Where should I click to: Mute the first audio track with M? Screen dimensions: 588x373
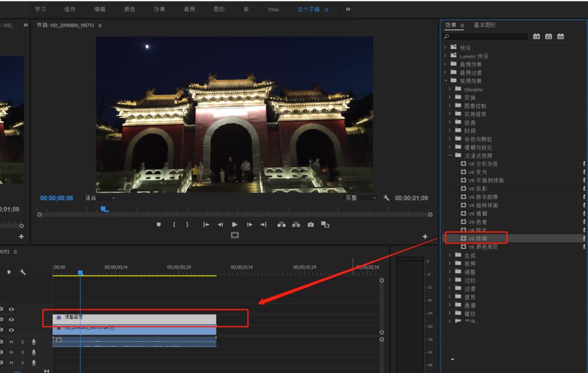[x=11, y=342]
